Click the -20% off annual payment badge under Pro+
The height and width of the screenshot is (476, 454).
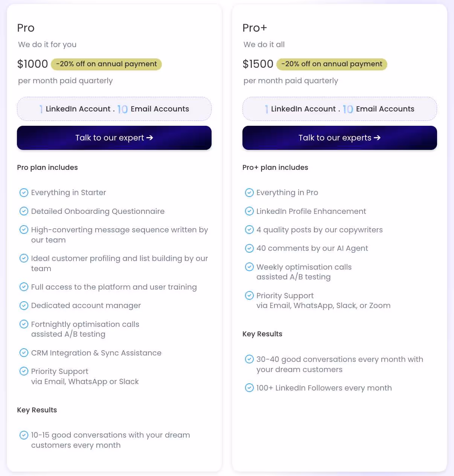tap(332, 64)
